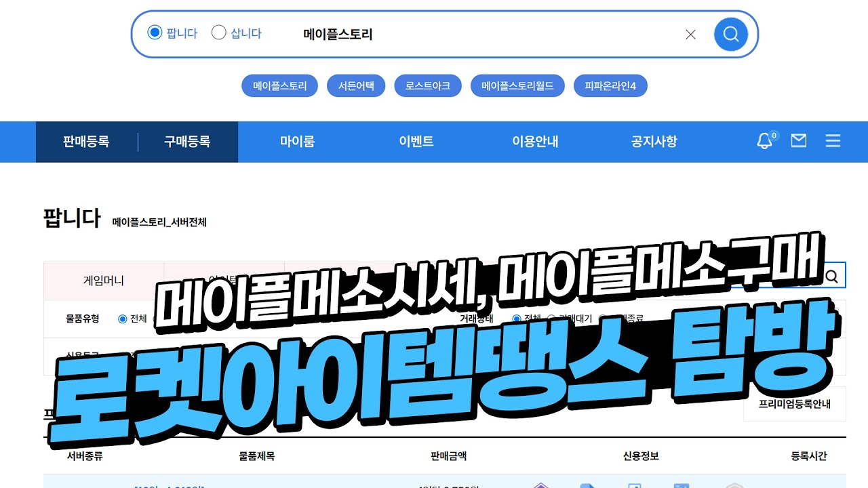This screenshot has width=868, height=488.
Task: Select 전체 radio under 물품유형
Action: [123, 319]
